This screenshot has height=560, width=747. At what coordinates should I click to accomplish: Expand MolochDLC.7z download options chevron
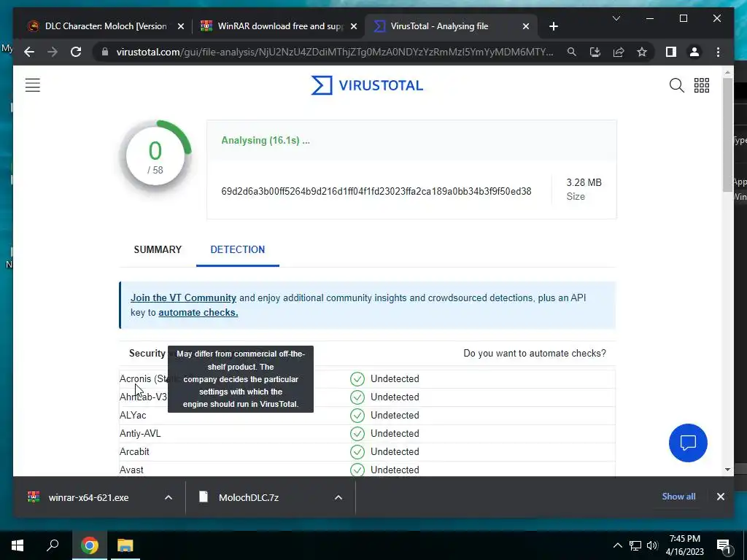tap(338, 497)
